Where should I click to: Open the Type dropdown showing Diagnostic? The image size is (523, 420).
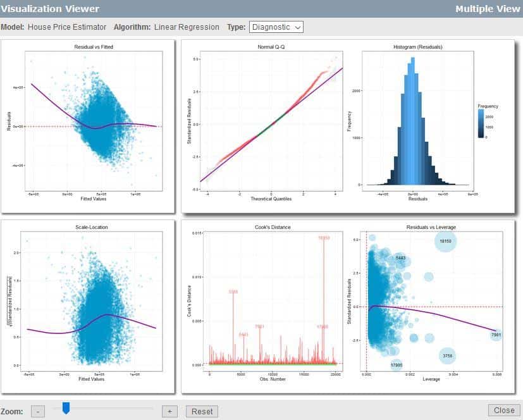tap(276, 27)
